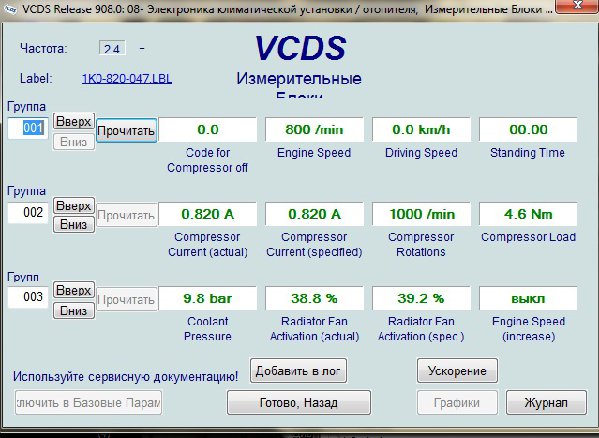
Task: Close the VCDS measuring blocks window
Action: click(578, 5)
